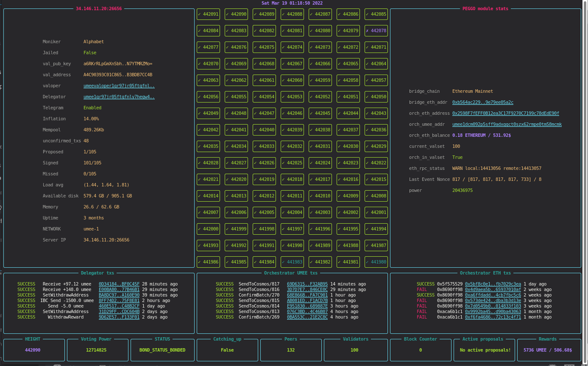588x366 pixels.
Task: Open ETH tx link 0xf6fa4686..72c13c4f71
Action: [493, 317]
